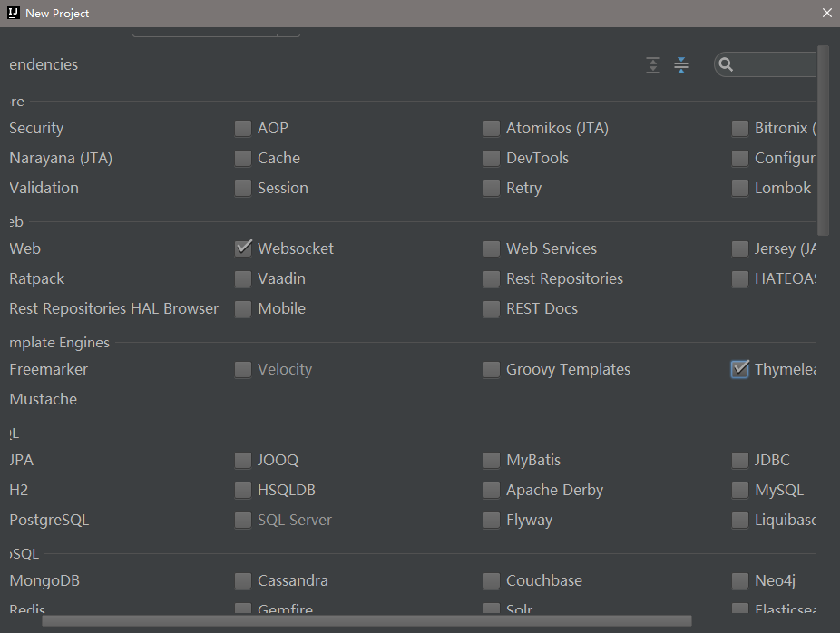Enable the Lombok checkbox
Screen dimensions: 840x633
[740, 189]
